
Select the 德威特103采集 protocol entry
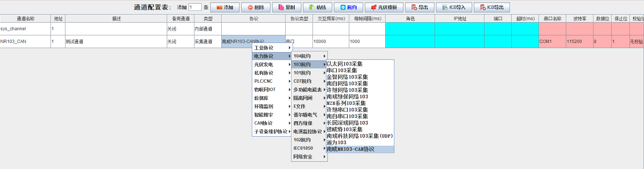(x=345, y=129)
